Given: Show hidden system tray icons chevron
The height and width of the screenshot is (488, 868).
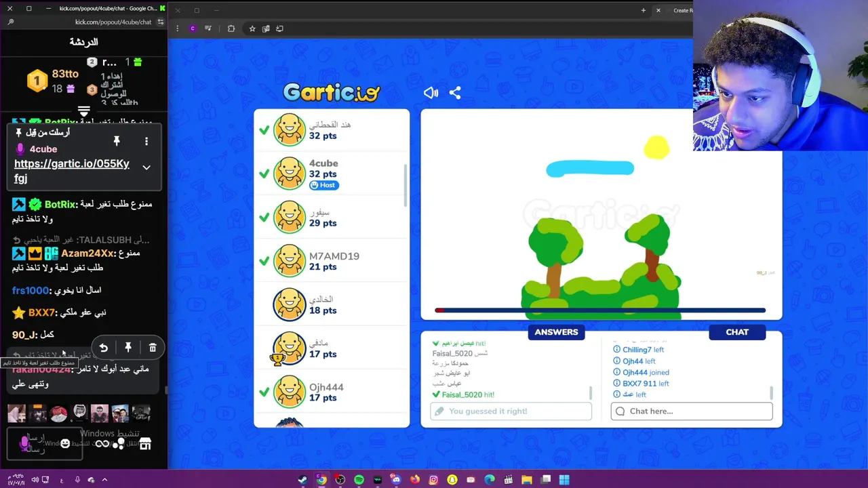Looking at the screenshot, I should point(104,480).
